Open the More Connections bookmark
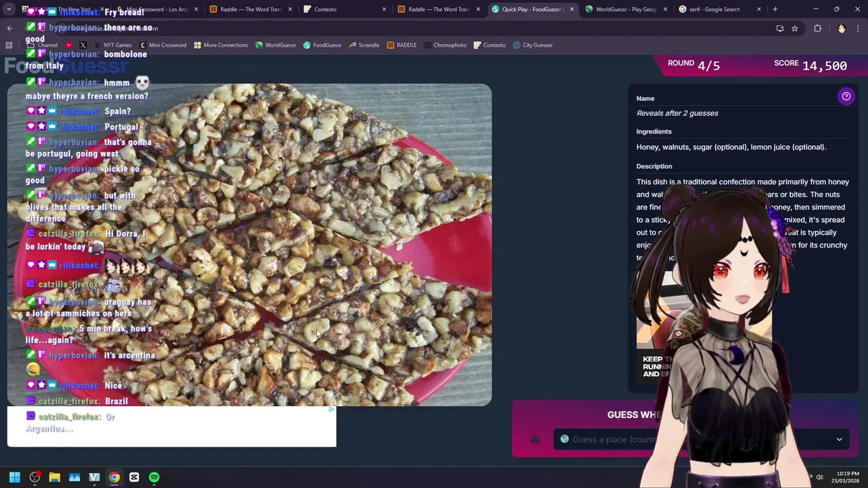 tap(220, 45)
